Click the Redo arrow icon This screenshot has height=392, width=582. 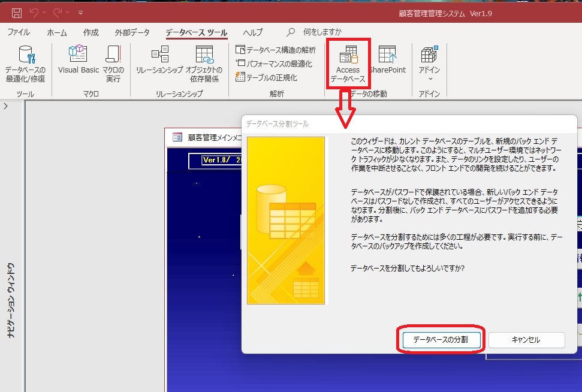57,13
